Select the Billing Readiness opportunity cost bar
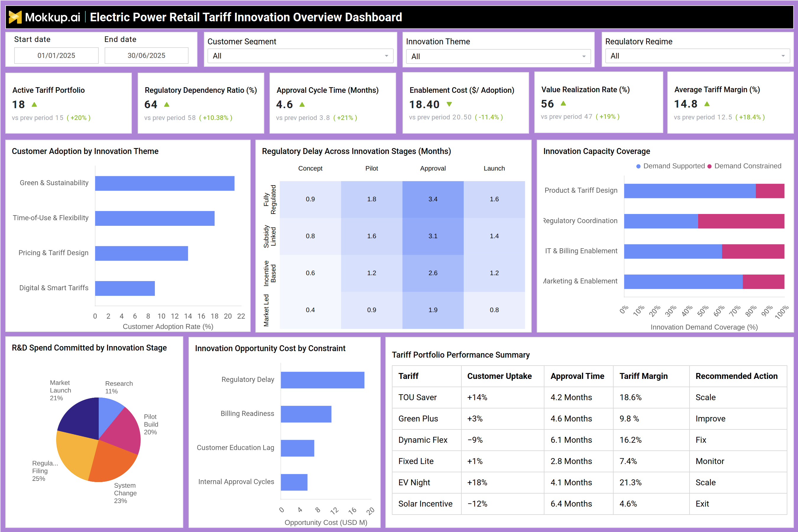The image size is (798, 532). [x=306, y=414]
